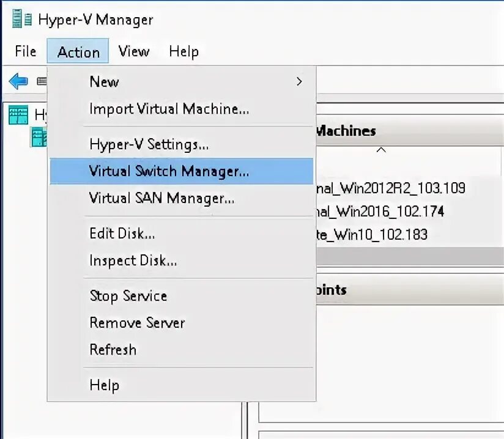504x439 pixels.
Task: Select the Hyper-V Manager root tree node icon
Action: tap(18, 115)
